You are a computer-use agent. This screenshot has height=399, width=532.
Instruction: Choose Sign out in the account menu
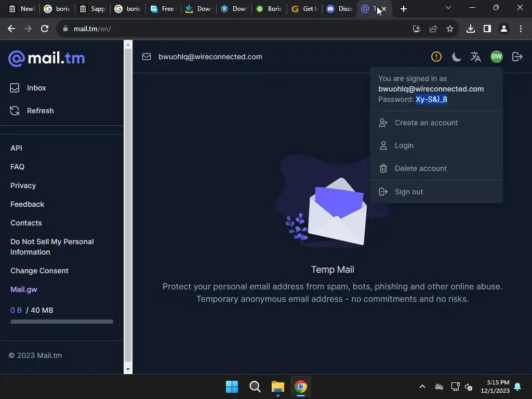436,191
